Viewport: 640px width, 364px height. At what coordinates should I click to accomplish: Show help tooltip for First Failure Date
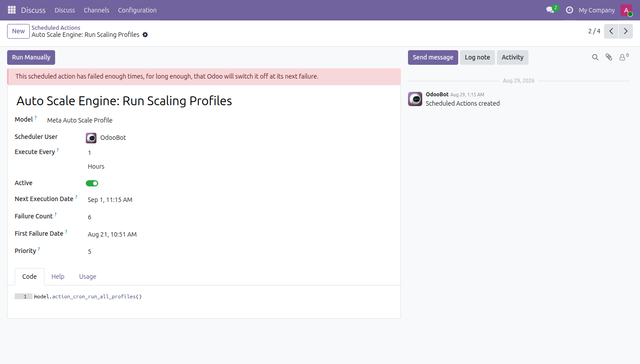(x=66, y=232)
